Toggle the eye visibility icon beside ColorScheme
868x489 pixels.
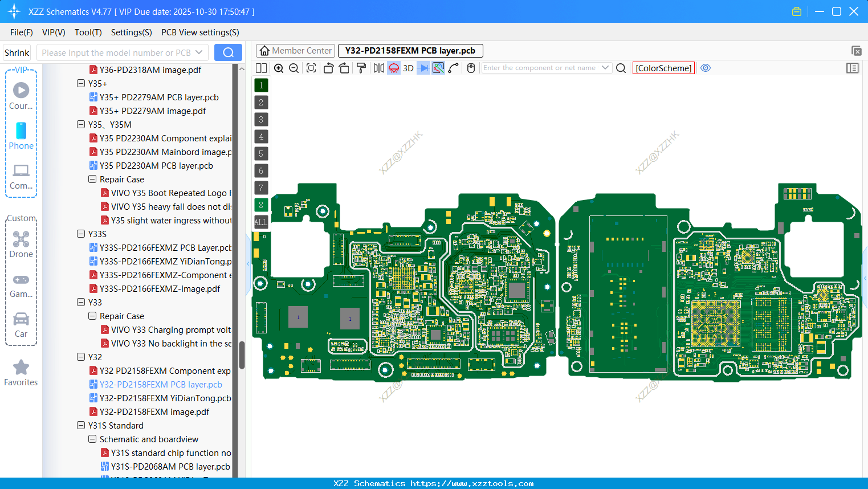706,68
